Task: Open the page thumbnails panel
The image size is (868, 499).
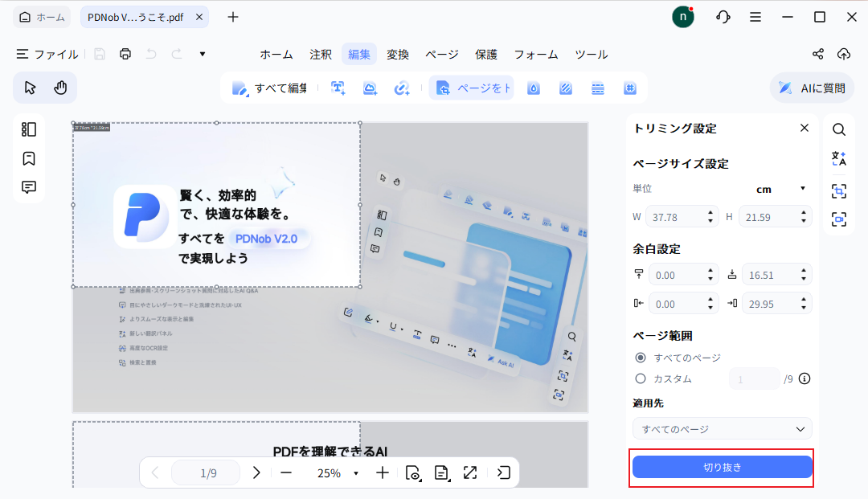Action: click(x=28, y=129)
